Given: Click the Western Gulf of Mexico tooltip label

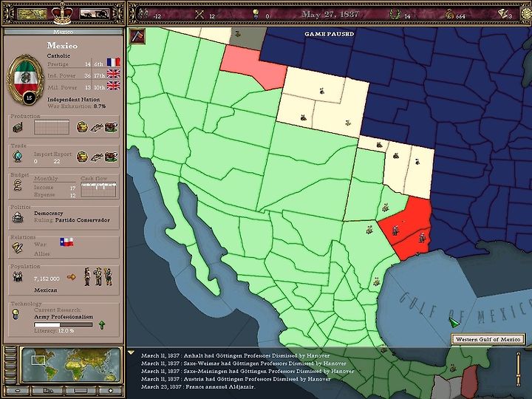Looking at the screenshot, I should (x=488, y=339).
